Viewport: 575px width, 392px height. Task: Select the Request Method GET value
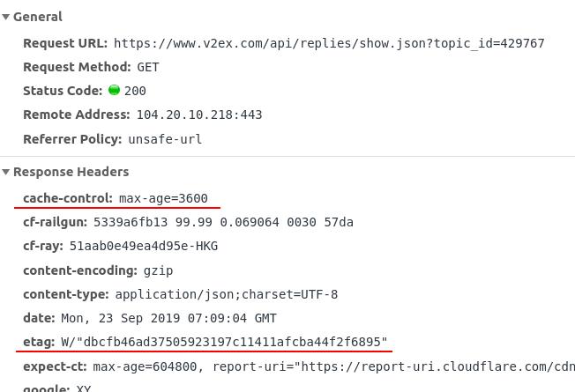148,67
